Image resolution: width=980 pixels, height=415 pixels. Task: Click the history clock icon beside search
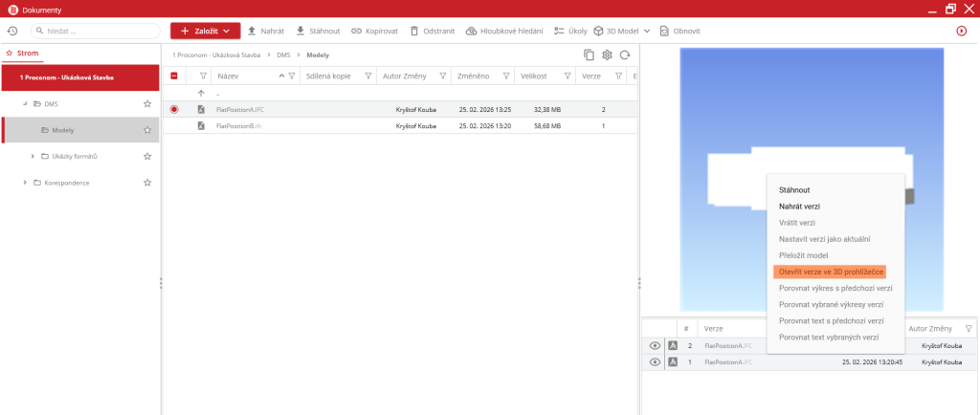(11, 31)
